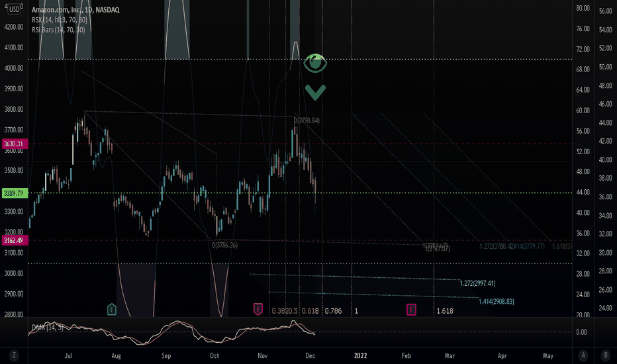The image size is (617, 364).
Task: Click the 1.618 Fib time zone label
Action: click(x=445, y=311)
